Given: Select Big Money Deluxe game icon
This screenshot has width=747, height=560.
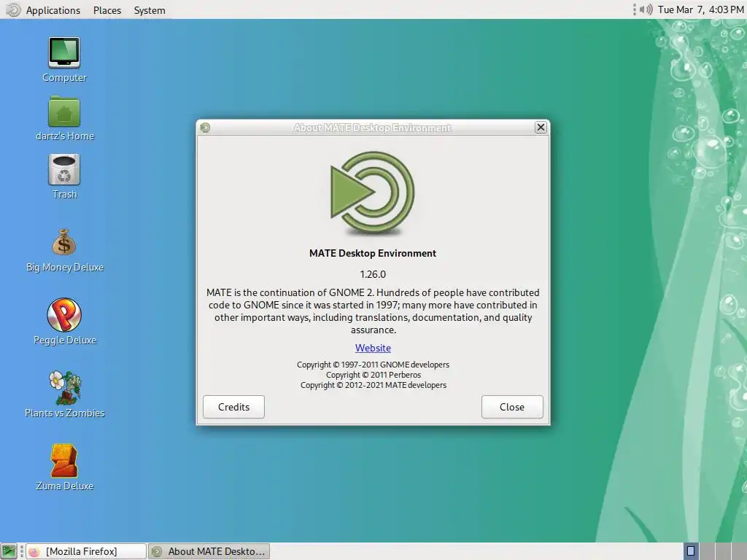Looking at the screenshot, I should tap(64, 242).
